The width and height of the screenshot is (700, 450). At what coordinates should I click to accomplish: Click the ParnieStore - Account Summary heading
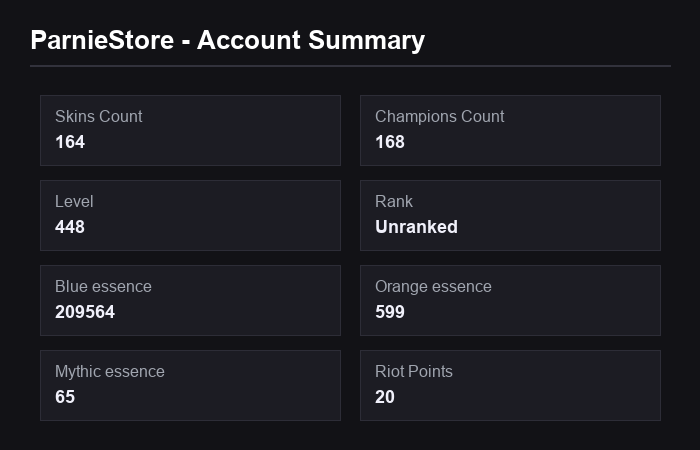pos(228,41)
